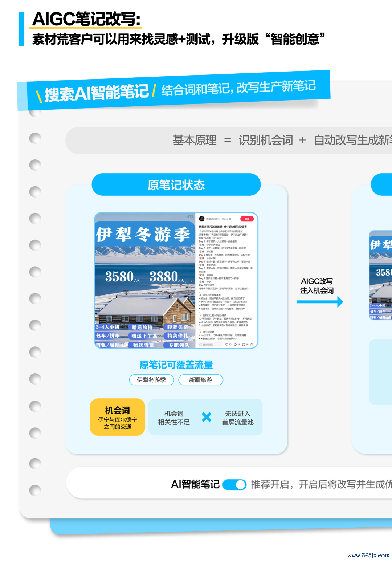Open comments via the speech bubble icon
The width and height of the screenshot is (392, 561).
(244, 345)
